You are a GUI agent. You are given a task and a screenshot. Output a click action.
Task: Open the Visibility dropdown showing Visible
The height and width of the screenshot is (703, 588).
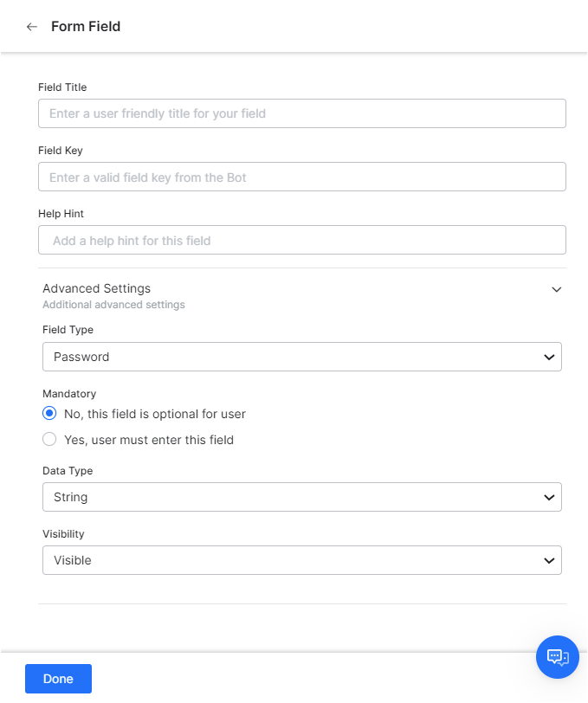tap(301, 559)
